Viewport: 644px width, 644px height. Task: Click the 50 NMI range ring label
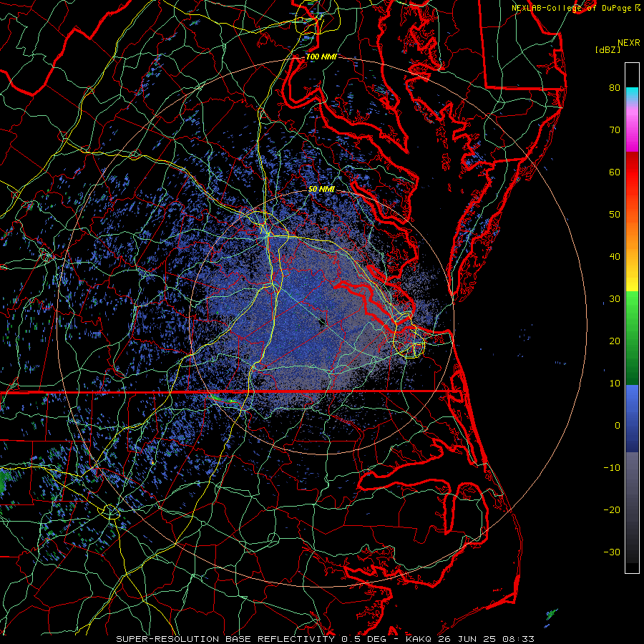click(x=321, y=190)
